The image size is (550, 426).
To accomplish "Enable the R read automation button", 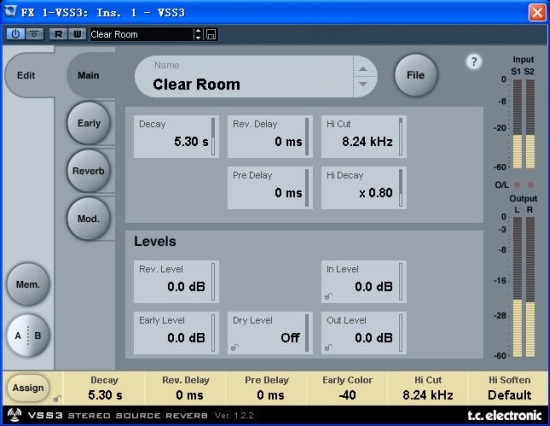I will click(x=58, y=34).
